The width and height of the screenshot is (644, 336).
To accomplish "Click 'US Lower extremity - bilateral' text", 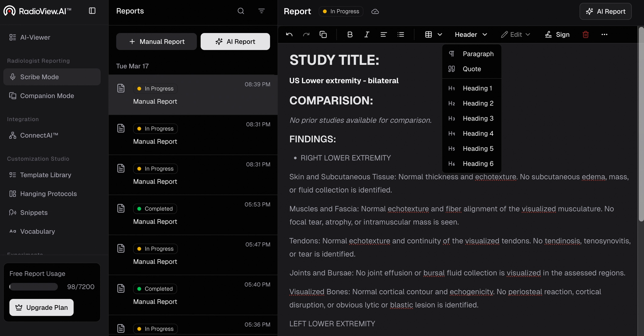I will pyautogui.click(x=344, y=81).
